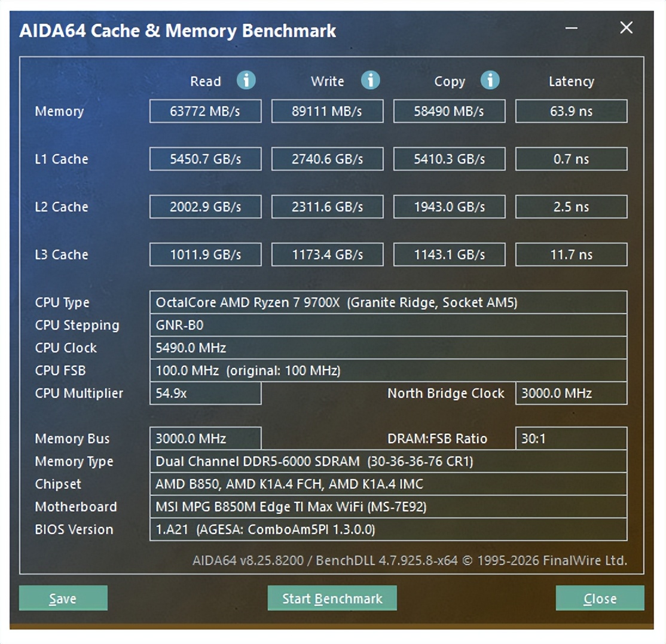Screen dimensions: 666x644
Task: Click L3 Cache copy value 1143.1 GB/s
Action: point(450,254)
